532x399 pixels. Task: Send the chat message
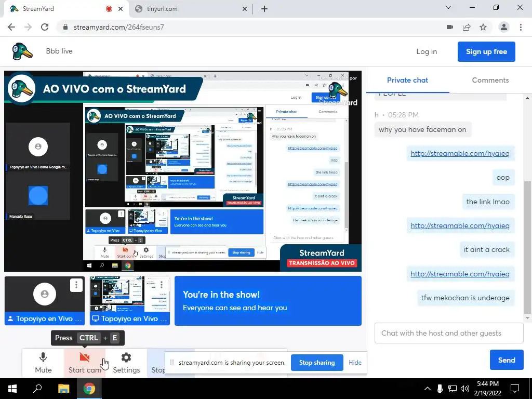(507, 360)
